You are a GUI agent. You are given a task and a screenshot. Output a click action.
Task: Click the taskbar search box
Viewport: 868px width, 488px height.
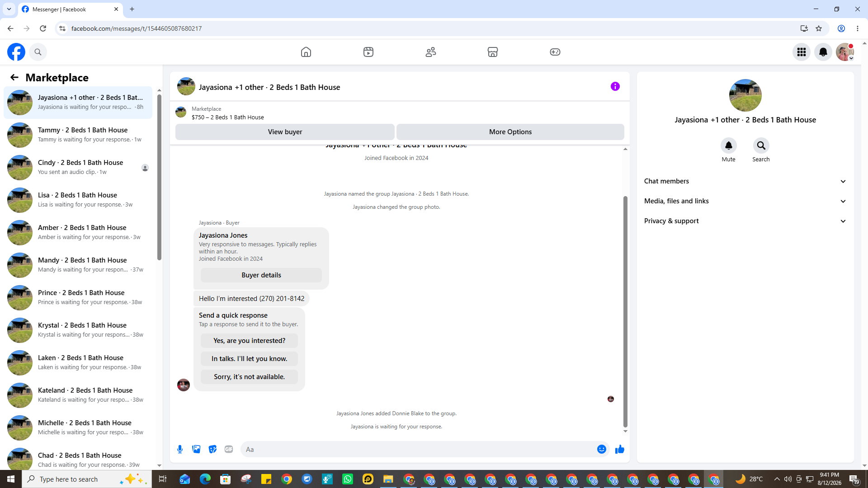[x=86, y=479]
